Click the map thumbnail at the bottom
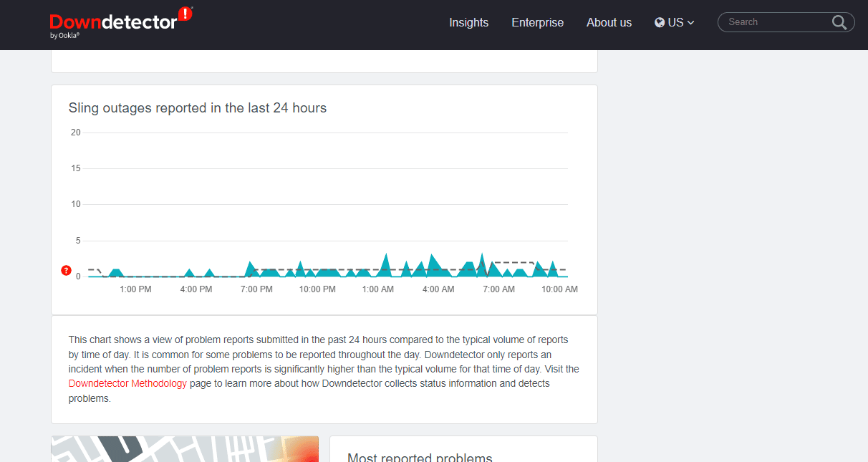The height and width of the screenshot is (462, 868). coord(185,448)
